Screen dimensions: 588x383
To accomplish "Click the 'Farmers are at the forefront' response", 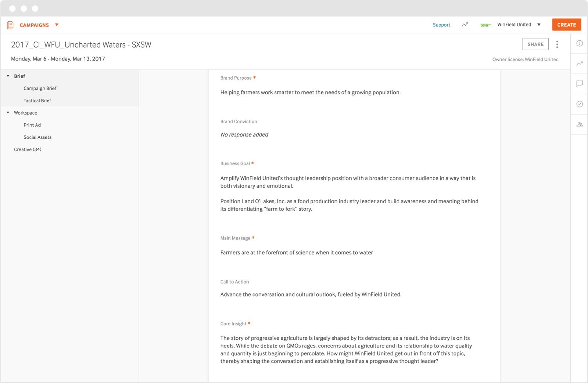I will (297, 253).
